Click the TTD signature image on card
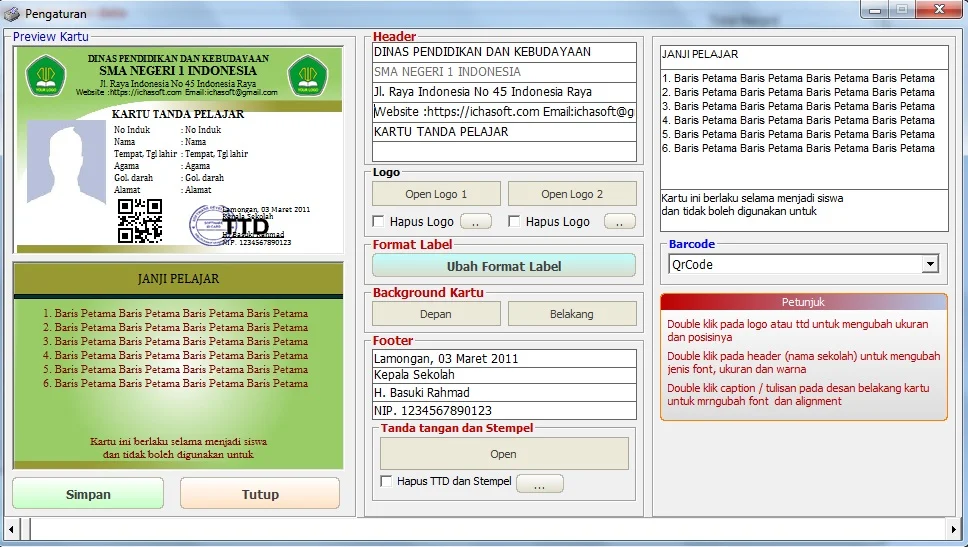 246,226
